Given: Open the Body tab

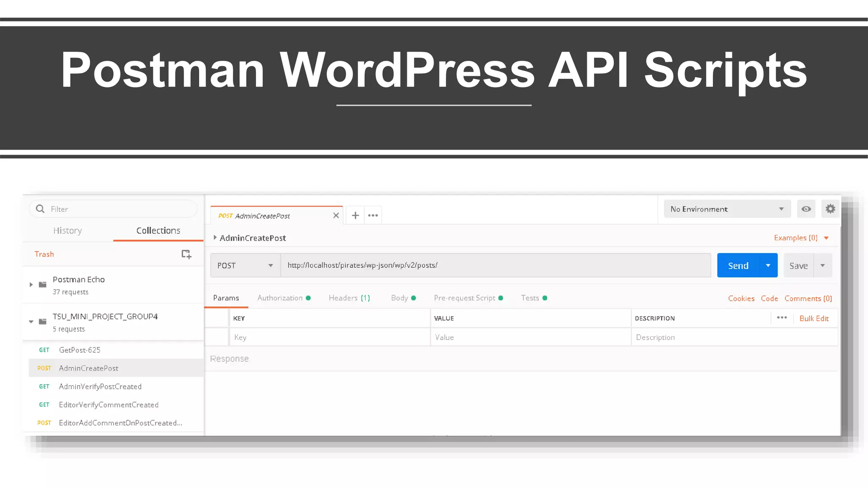Looking at the screenshot, I should coord(403,298).
